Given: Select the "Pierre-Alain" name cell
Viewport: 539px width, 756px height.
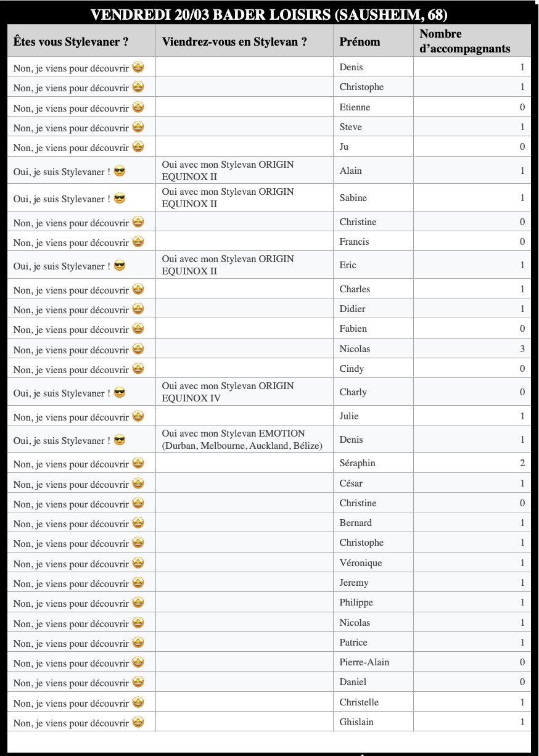Looking at the screenshot, I should pos(364,662).
